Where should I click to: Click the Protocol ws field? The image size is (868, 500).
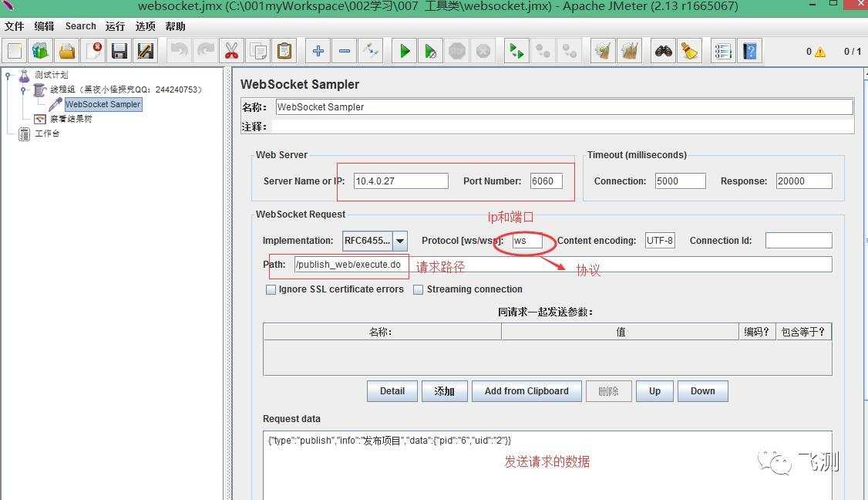pyautogui.click(x=527, y=241)
